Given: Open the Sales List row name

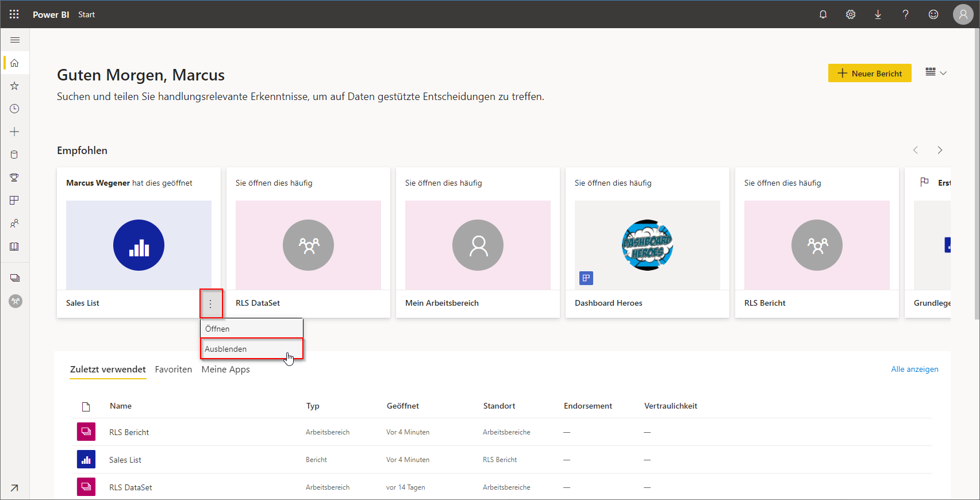Looking at the screenshot, I should click(125, 460).
